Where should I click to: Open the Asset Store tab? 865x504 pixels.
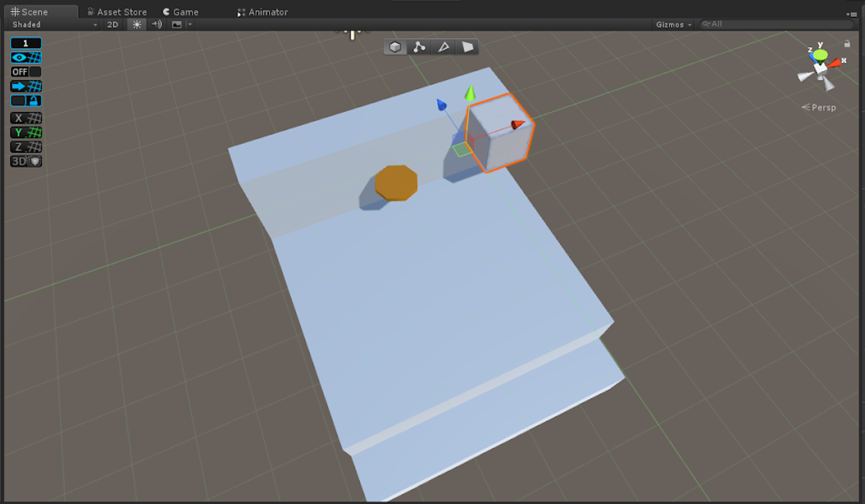pyautogui.click(x=117, y=12)
